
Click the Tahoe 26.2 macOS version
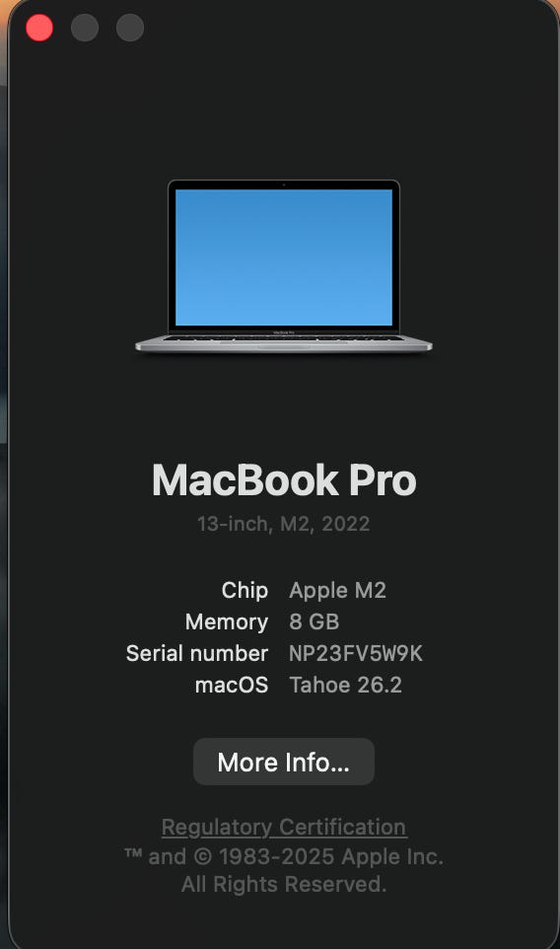pyautogui.click(x=345, y=685)
